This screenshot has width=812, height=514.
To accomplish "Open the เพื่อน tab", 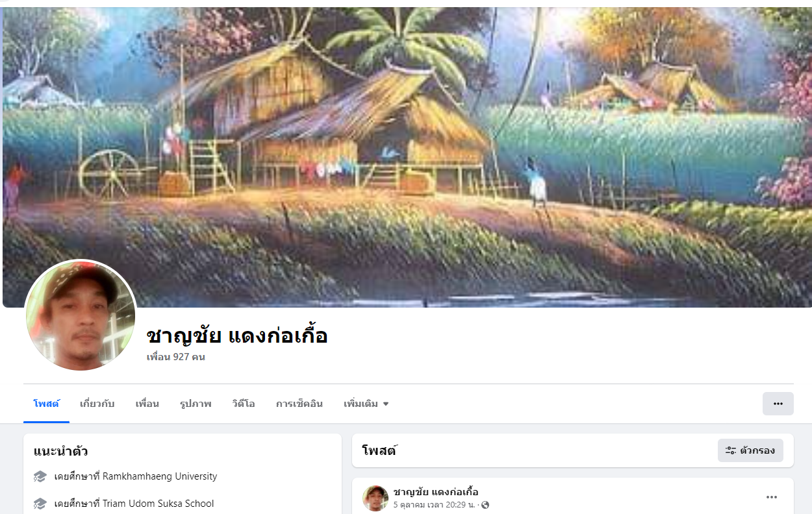I will (x=147, y=404).
